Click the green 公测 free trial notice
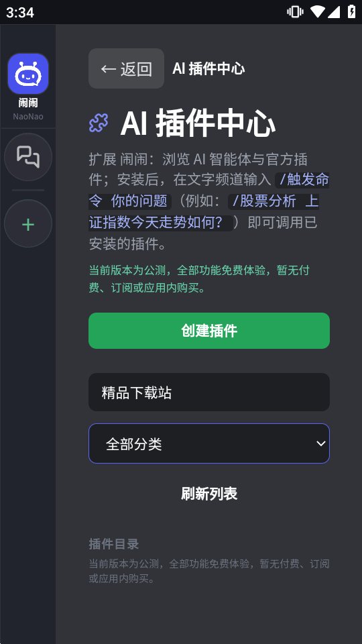This screenshot has height=644, width=362. [200, 279]
